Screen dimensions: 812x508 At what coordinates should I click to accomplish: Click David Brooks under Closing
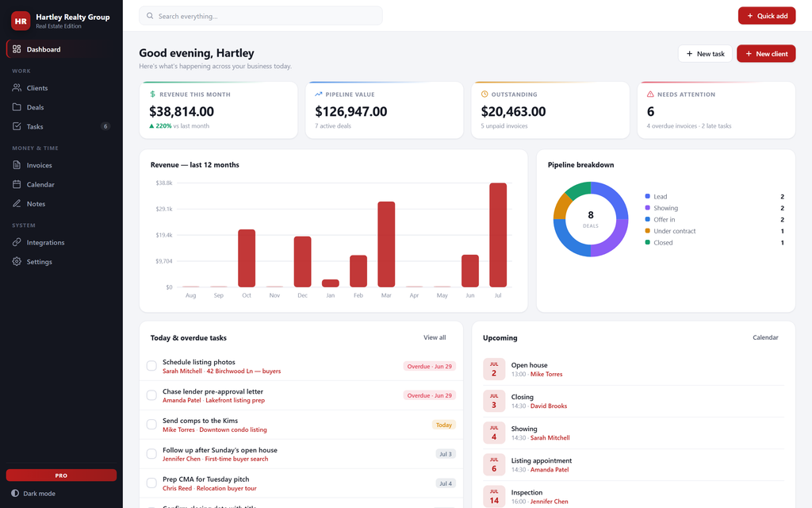point(549,406)
